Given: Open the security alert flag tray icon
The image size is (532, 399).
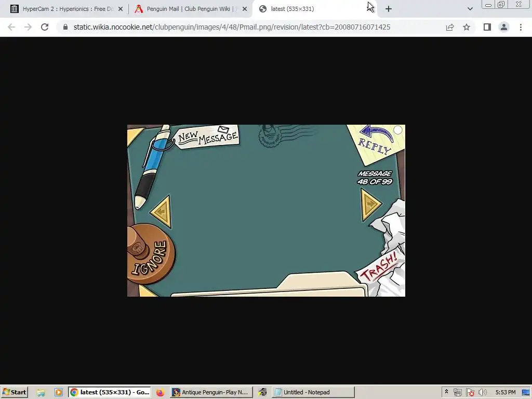Looking at the screenshot, I should [x=470, y=392].
